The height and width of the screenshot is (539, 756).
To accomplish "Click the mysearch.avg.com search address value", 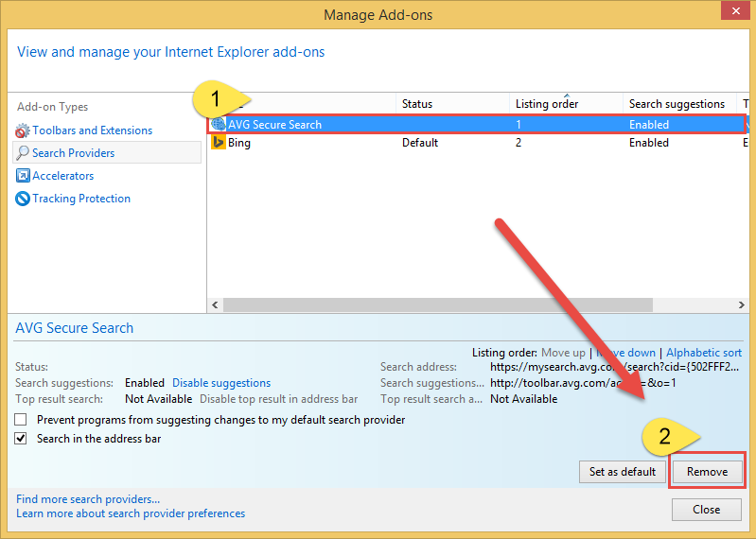I will 614,367.
